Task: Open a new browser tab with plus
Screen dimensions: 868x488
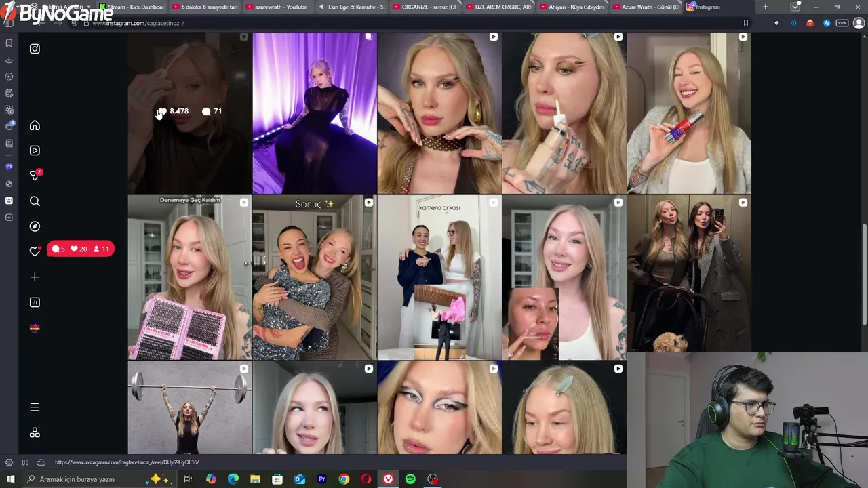Action: [x=765, y=7]
